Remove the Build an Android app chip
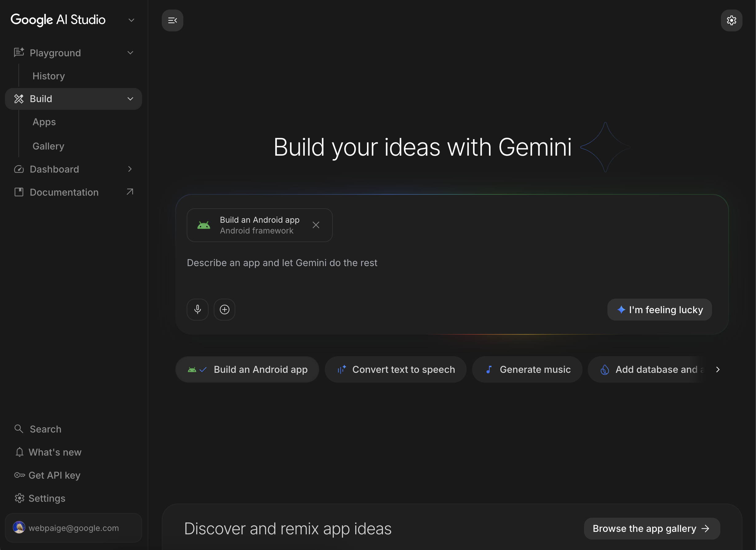Image resolution: width=756 pixels, height=550 pixels. tap(316, 225)
